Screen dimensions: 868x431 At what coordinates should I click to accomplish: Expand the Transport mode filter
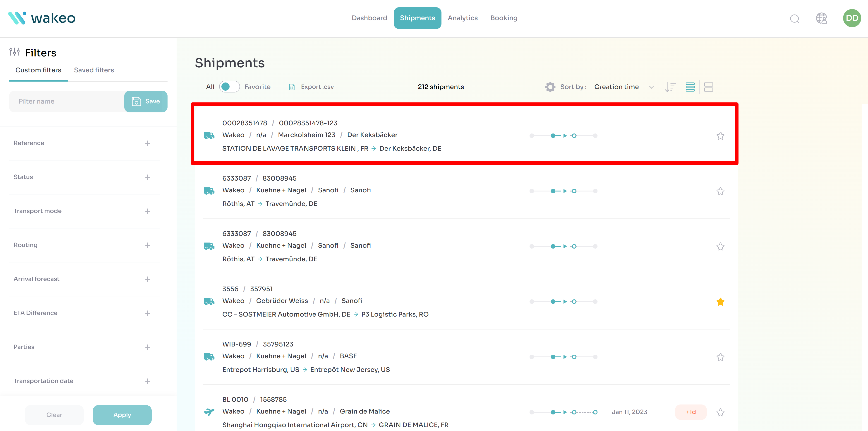[148, 211]
